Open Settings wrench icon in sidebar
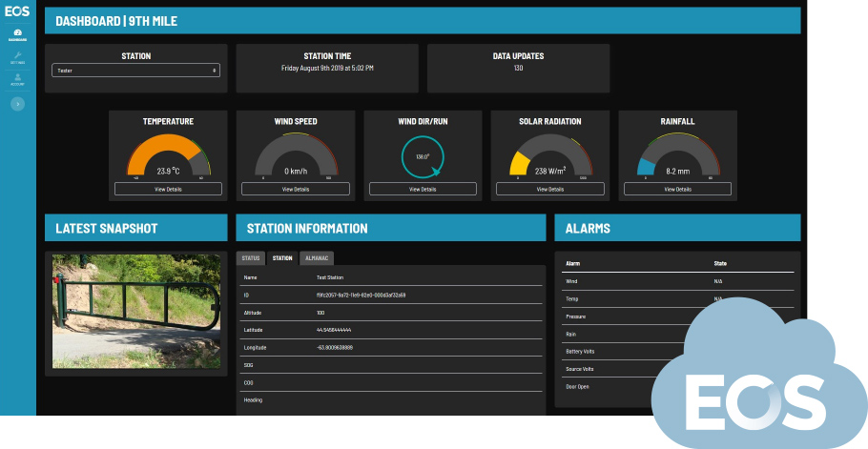 click(x=18, y=58)
